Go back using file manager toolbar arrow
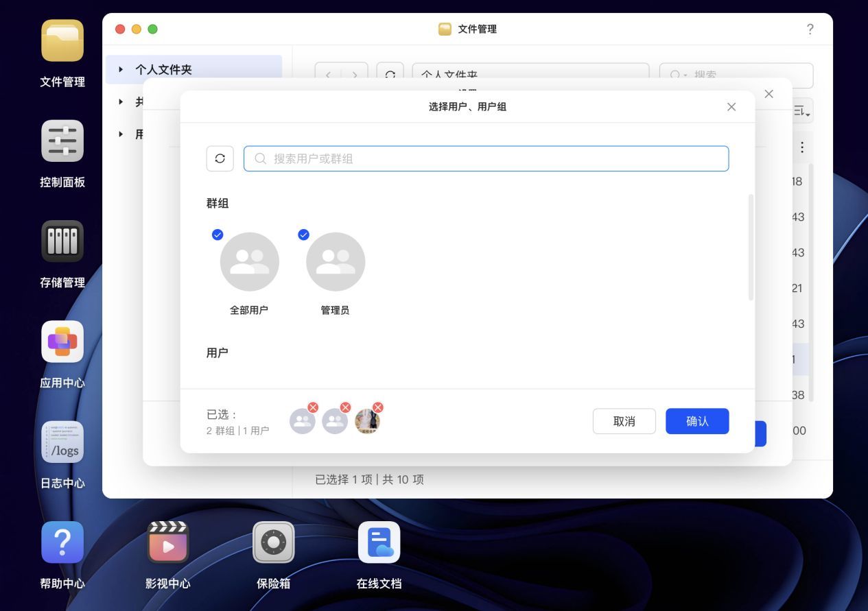This screenshot has height=611, width=868. (328, 75)
